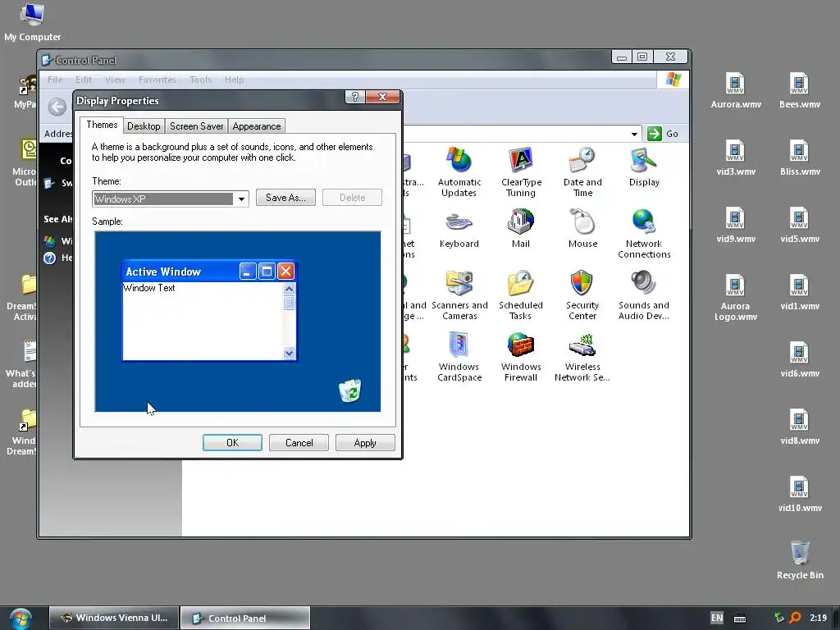Open the View menu in Control Panel
The height and width of the screenshot is (630, 840).
point(115,80)
